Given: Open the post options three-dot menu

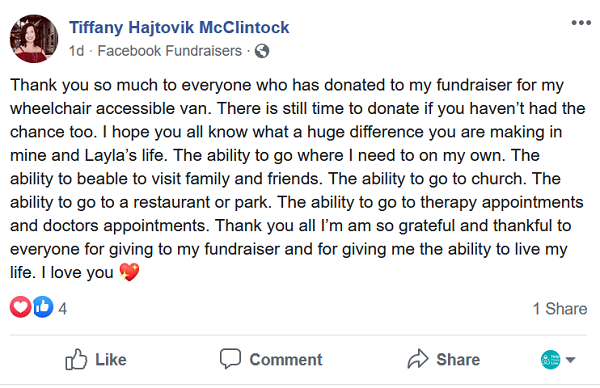Looking at the screenshot, I should tap(581, 23).
